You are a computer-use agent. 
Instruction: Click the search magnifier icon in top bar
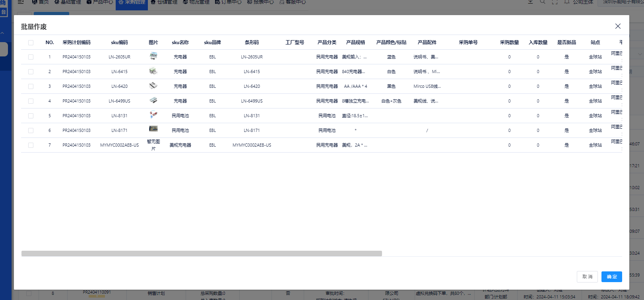(x=543, y=2)
